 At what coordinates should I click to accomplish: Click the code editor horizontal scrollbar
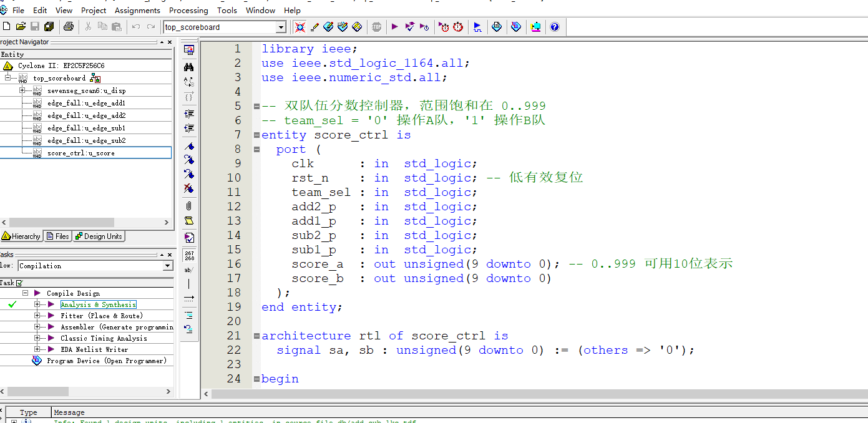[540, 394]
